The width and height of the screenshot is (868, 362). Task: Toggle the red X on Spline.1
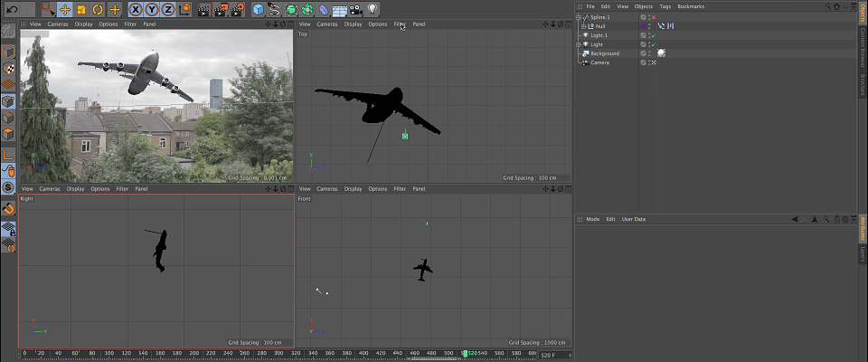654,17
